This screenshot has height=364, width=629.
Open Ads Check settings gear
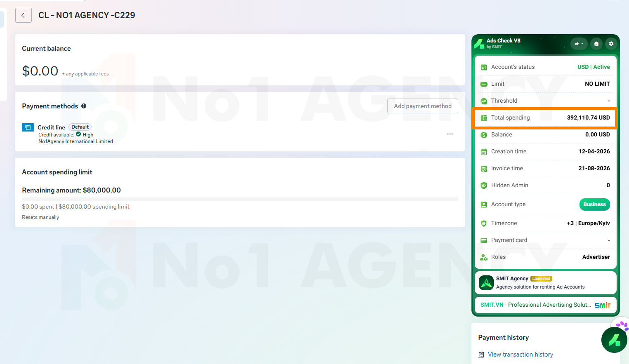611,44
